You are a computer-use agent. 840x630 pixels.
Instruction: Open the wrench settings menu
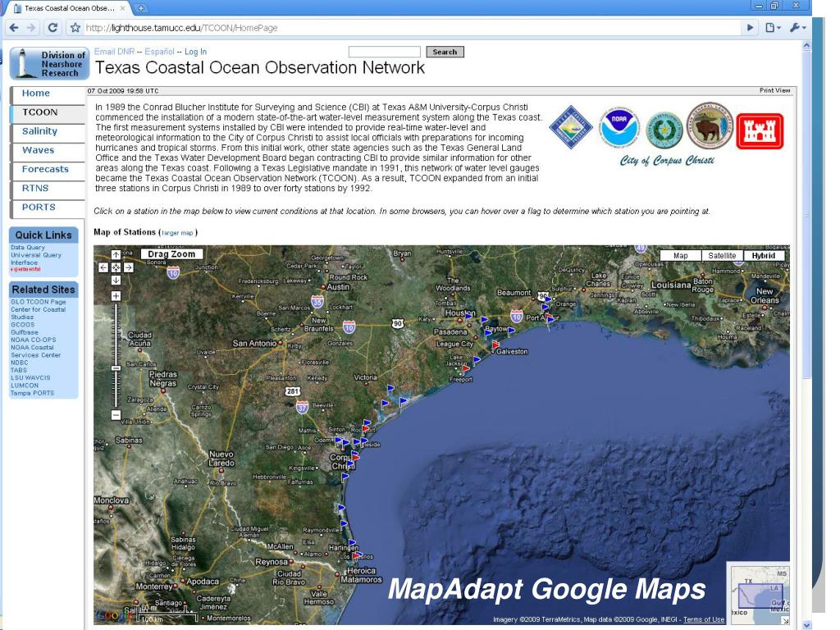coord(797,28)
